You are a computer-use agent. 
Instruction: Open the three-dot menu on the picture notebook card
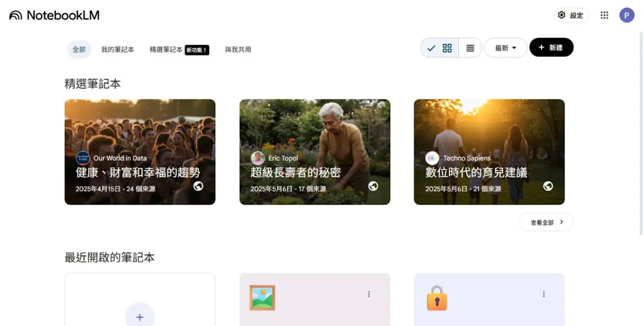coord(369,294)
